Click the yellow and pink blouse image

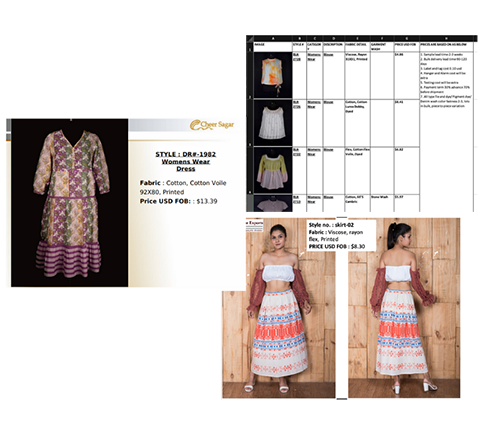click(x=273, y=170)
